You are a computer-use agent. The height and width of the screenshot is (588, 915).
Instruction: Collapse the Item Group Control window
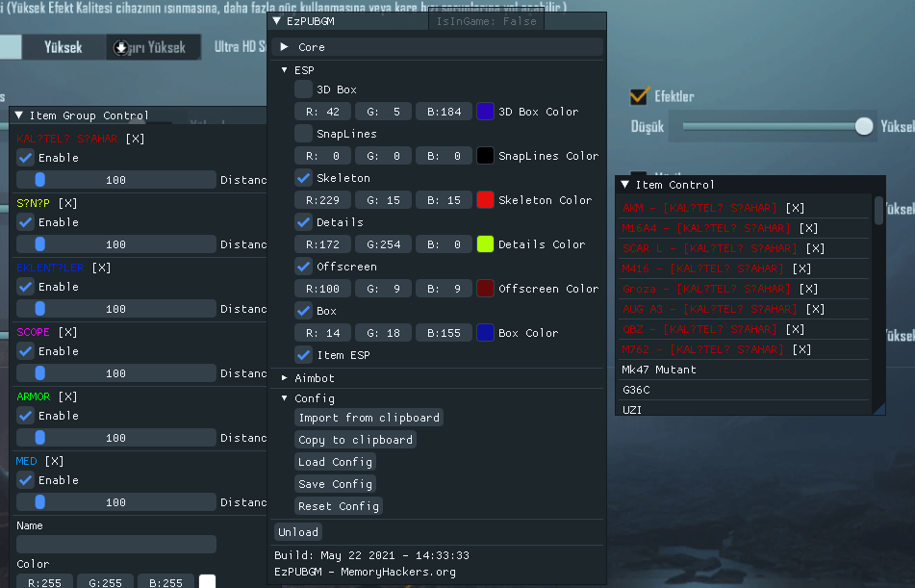coord(19,115)
